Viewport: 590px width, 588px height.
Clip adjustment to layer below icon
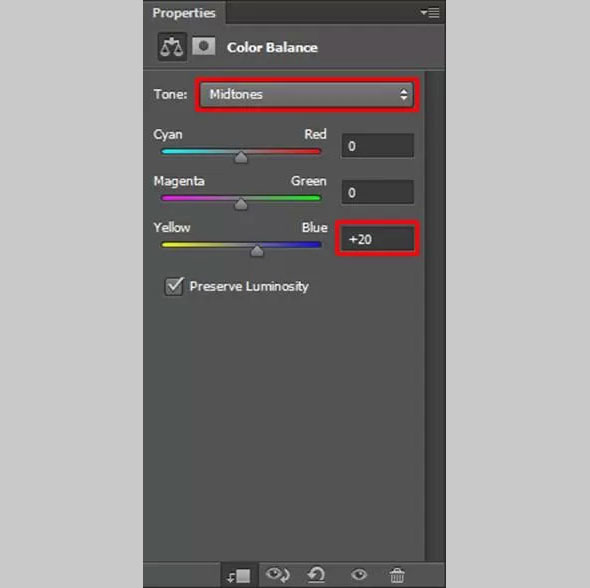coord(239,575)
